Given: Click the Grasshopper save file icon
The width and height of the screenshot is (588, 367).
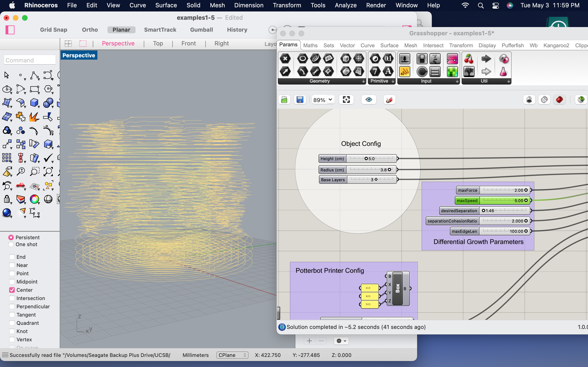Looking at the screenshot, I should 300,100.
